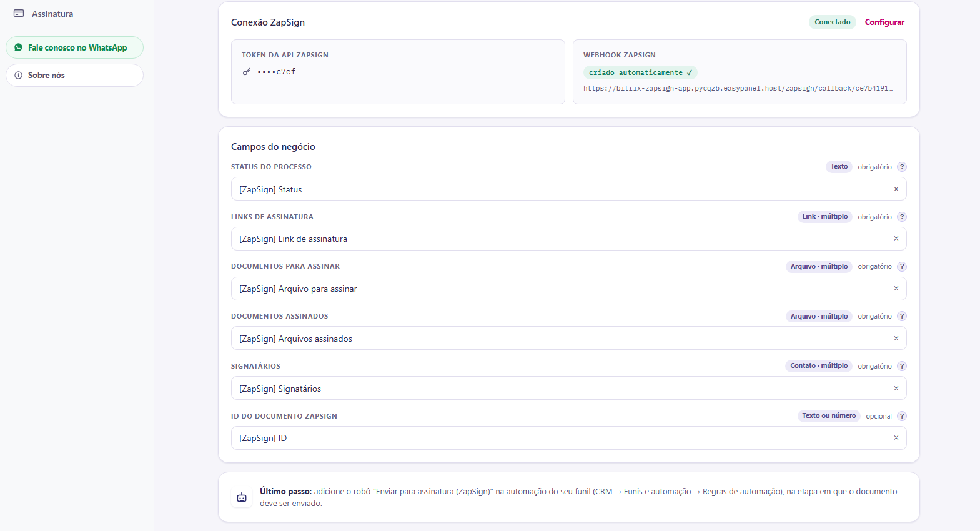Click the masked token value ••••c7ef
Screen dimensions: 980x531
click(276, 72)
